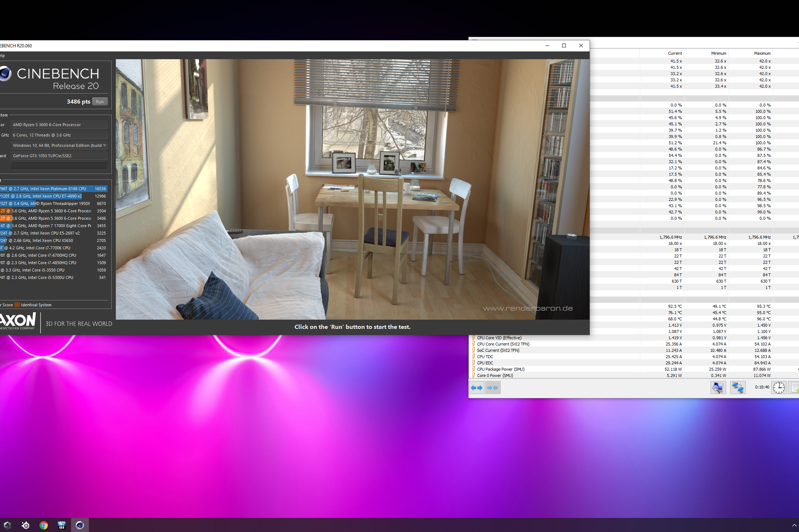Switch to HWiNFO via its taskbar icon

coord(62,525)
